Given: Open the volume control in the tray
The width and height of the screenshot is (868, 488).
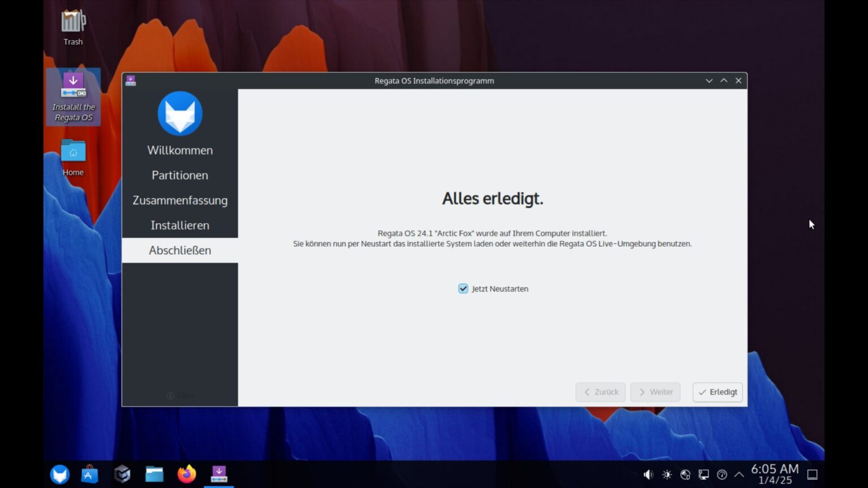Looking at the screenshot, I should [x=648, y=474].
